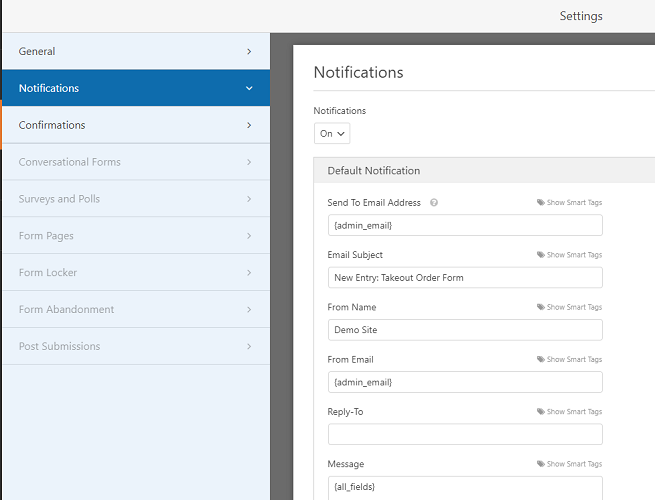Collapse the Notifications chevron arrow
Image resolution: width=655 pixels, height=500 pixels.
click(x=249, y=88)
